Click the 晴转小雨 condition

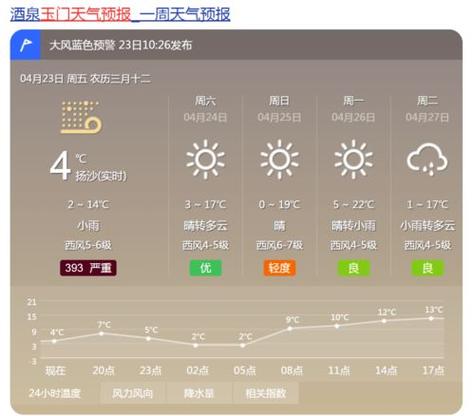tap(353, 226)
